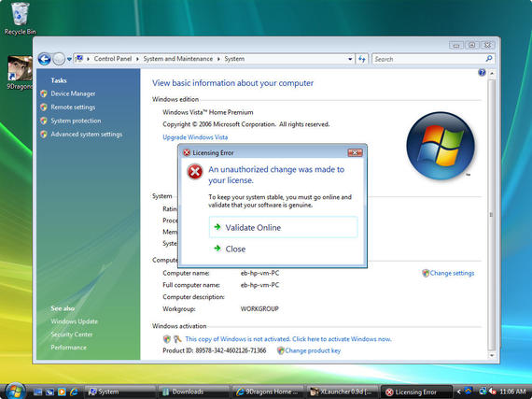Viewport: 532px width, 399px height.
Task: Launch Internet Explorer from quick launch
Action: (x=74, y=392)
